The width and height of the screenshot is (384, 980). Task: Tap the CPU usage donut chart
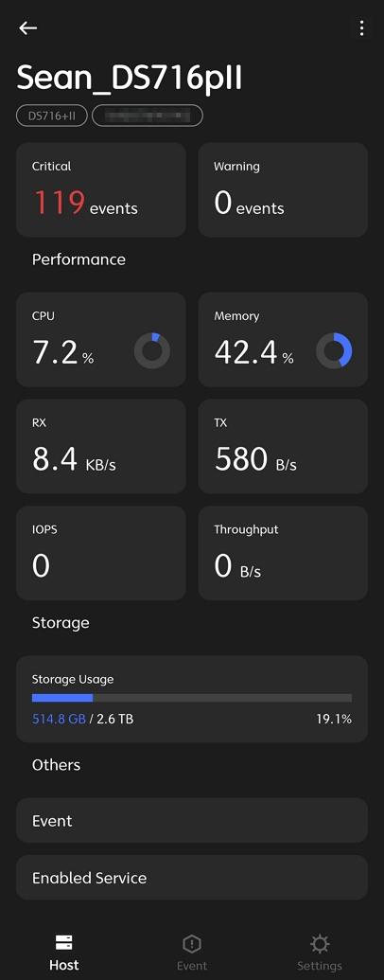pyautogui.click(x=152, y=350)
